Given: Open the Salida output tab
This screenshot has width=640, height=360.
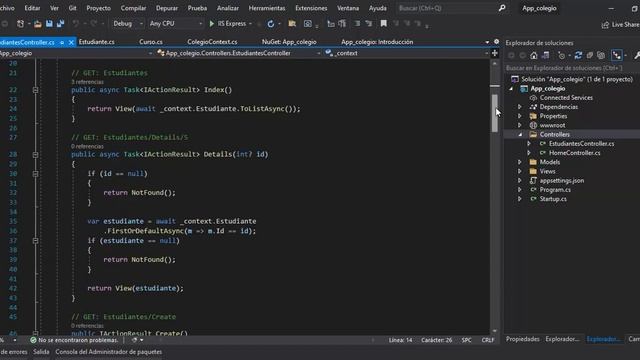Looking at the screenshot, I should tap(41, 352).
